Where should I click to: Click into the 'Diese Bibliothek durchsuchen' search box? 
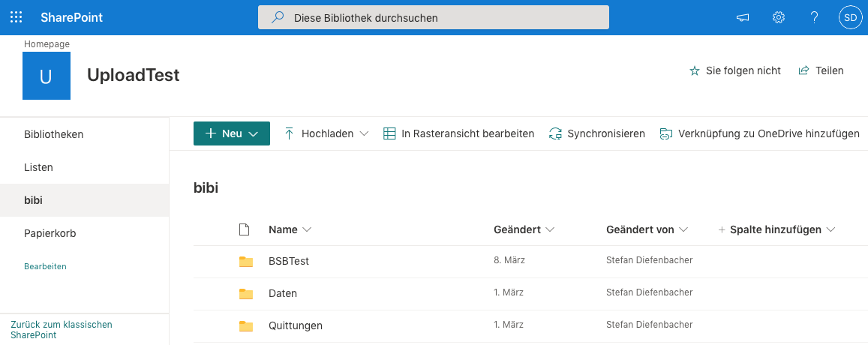coord(434,17)
